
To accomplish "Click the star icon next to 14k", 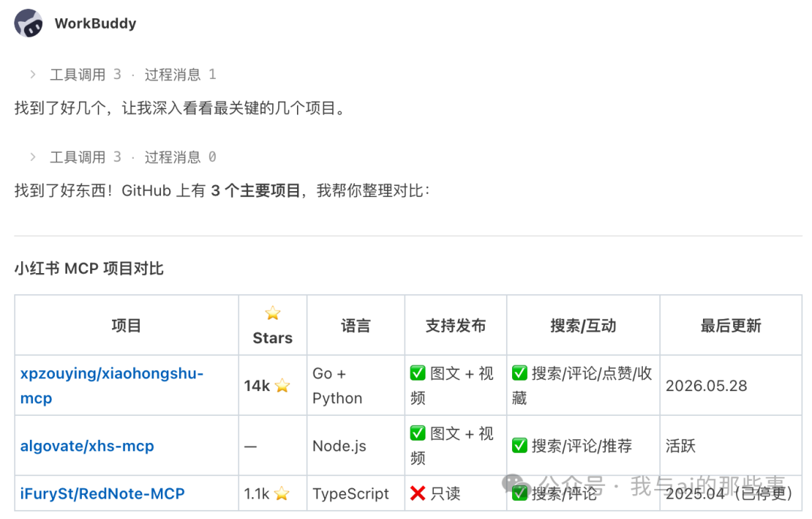I will [x=282, y=386].
